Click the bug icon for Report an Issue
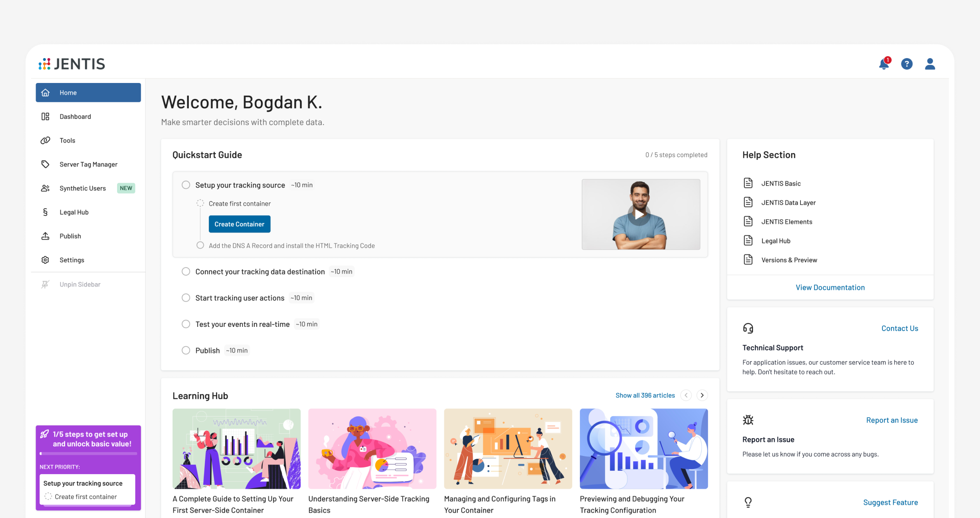Image resolution: width=980 pixels, height=518 pixels. (748, 420)
